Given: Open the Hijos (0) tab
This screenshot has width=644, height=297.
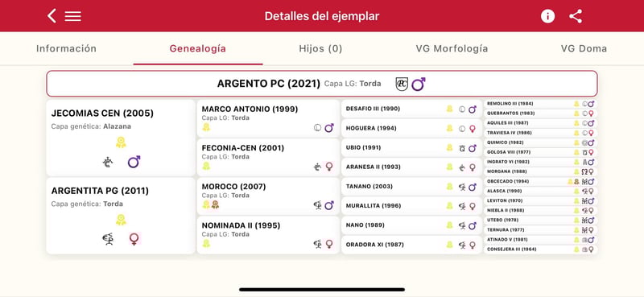Looking at the screenshot, I should (x=320, y=48).
